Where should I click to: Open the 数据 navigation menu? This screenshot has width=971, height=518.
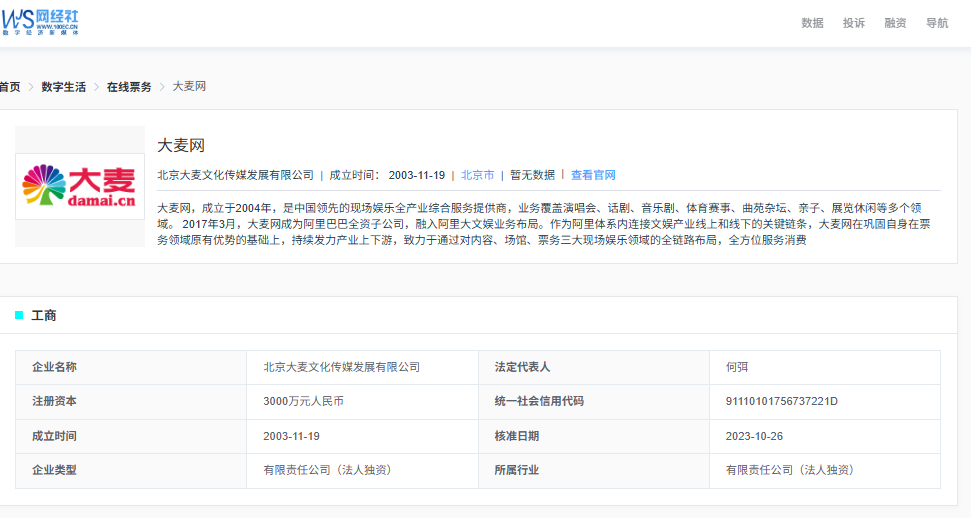pyautogui.click(x=812, y=23)
